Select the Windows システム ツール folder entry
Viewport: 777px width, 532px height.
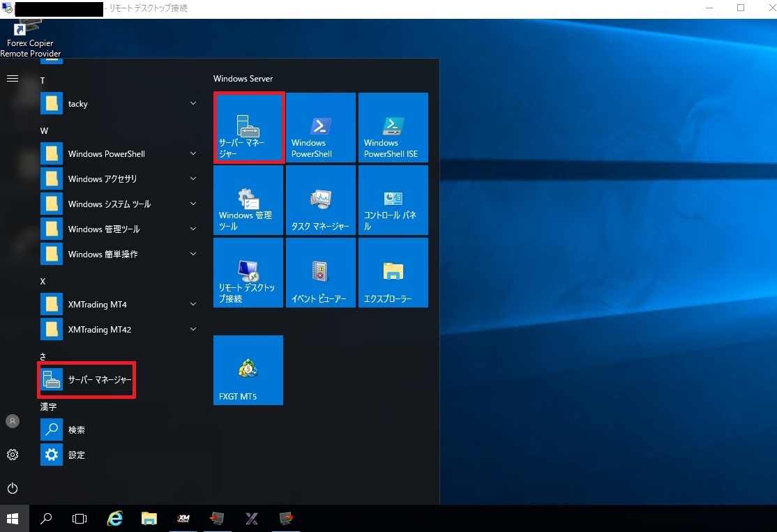click(x=119, y=204)
